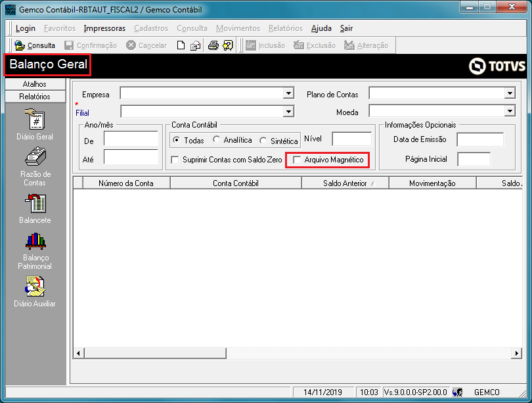Switch to the Atalhos sidebar tab
532x403 pixels.
(35, 84)
